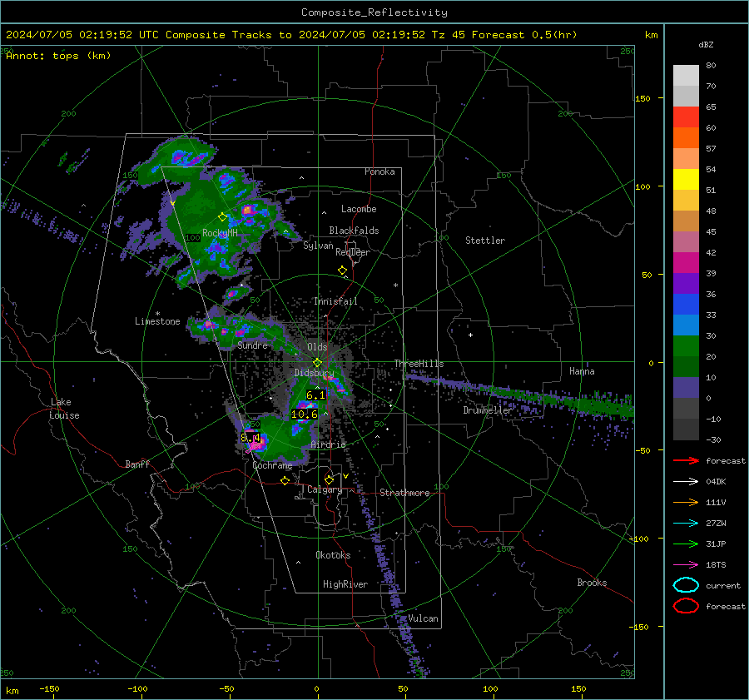Image resolution: width=749 pixels, height=700 pixels.
Task: Click the Calgary city label
Action: point(325,489)
